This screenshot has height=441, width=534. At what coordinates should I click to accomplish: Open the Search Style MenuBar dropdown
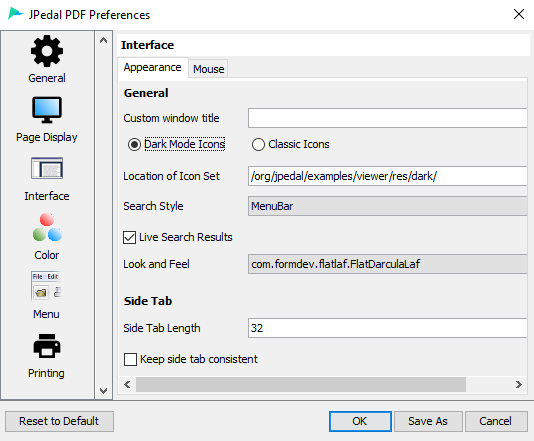pyautogui.click(x=388, y=206)
